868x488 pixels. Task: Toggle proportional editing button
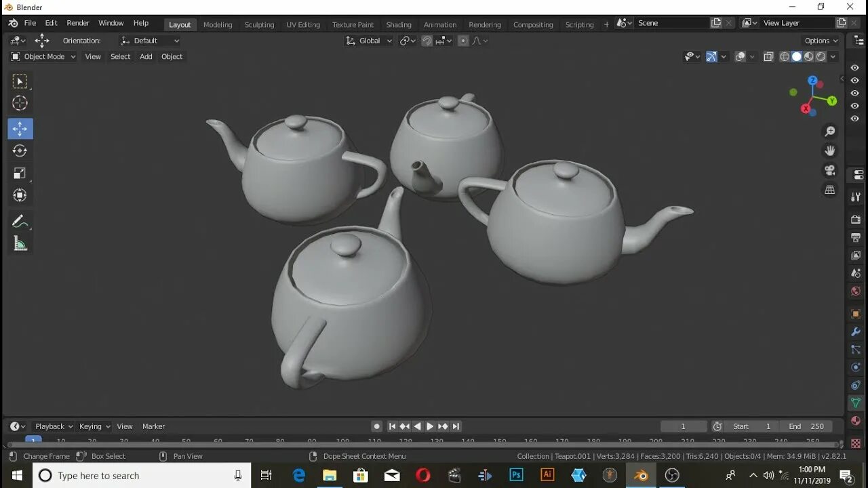(463, 41)
